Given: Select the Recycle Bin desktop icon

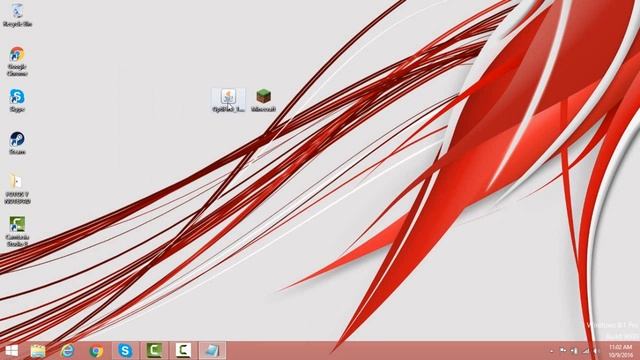Looking at the screenshot, I should tap(17, 15).
